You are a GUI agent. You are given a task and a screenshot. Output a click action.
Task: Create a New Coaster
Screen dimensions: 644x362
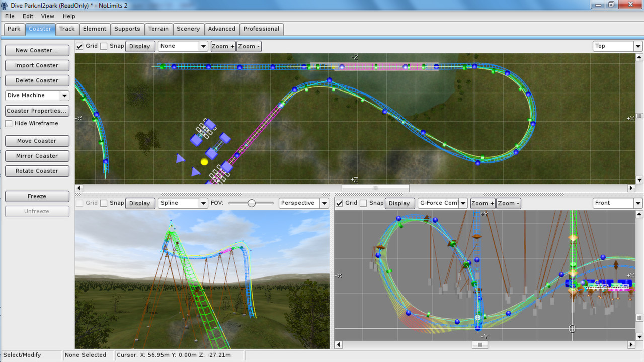(x=37, y=50)
